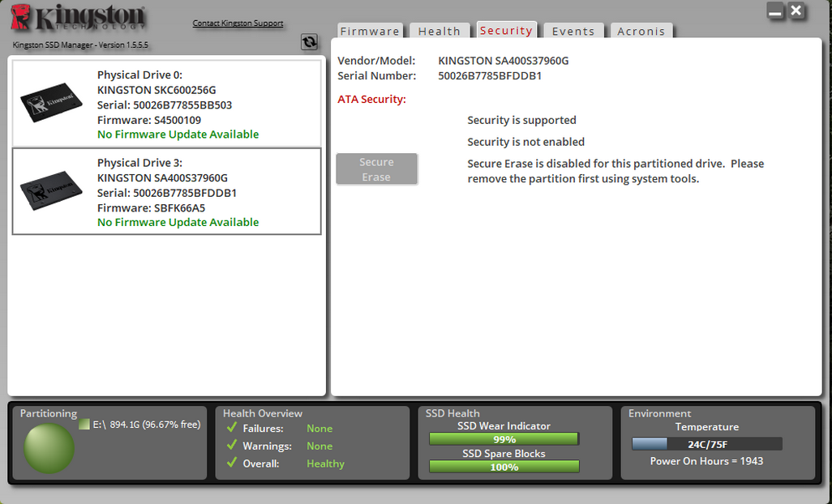Minimize the Kingston SSD Manager window
832x504 pixels.
(775, 11)
